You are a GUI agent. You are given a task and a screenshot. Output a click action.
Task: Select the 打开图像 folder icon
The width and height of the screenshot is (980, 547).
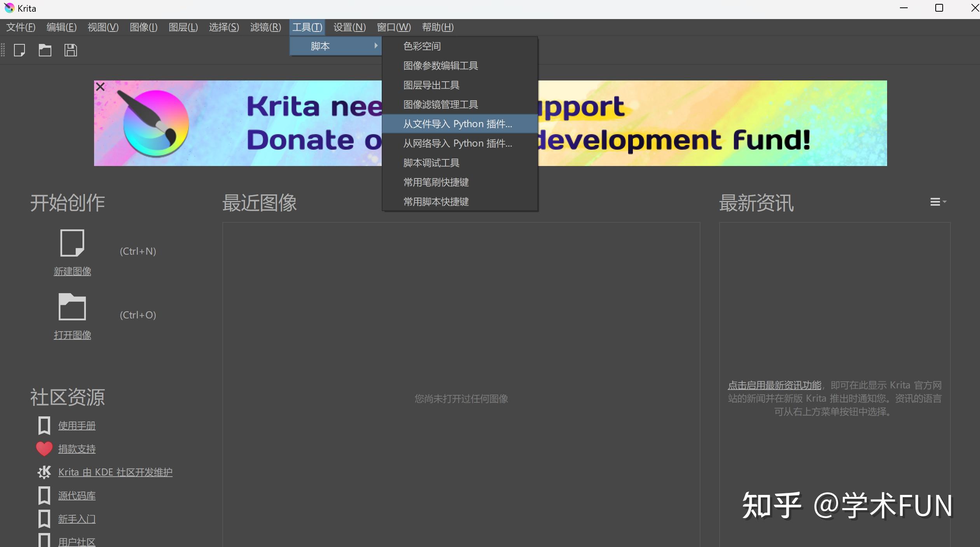click(x=72, y=307)
